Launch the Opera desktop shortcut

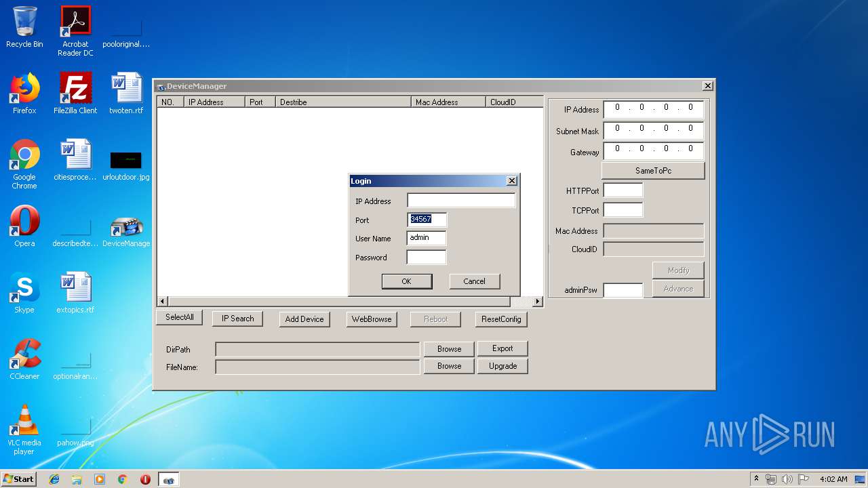click(x=24, y=226)
